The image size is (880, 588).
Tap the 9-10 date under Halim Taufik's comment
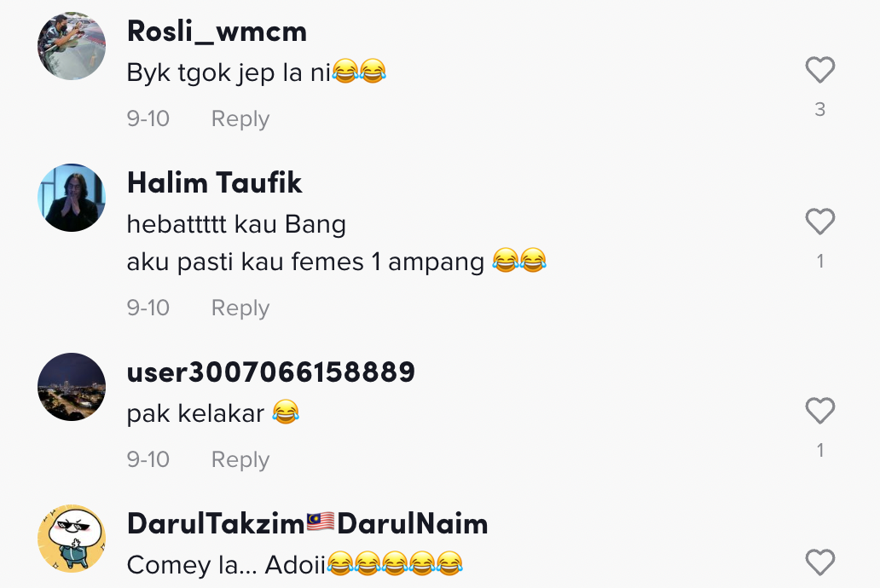[x=148, y=308]
